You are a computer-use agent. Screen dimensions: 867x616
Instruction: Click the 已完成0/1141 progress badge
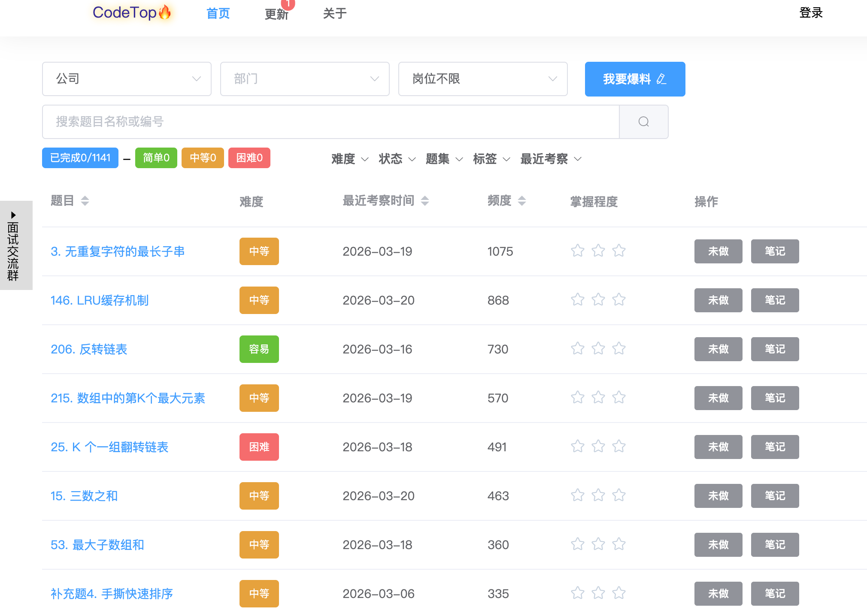[x=80, y=158]
